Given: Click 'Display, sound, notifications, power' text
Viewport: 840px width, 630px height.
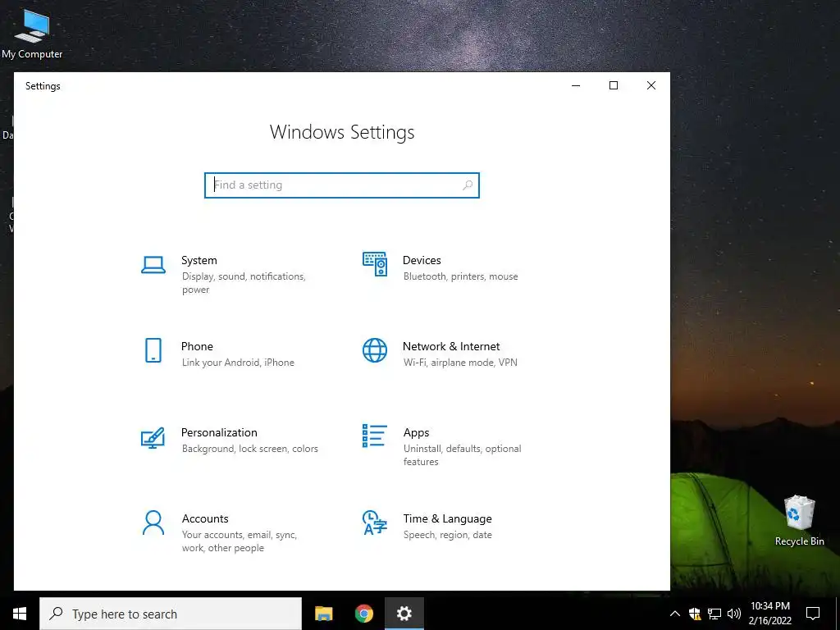Looking at the screenshot, I should tap(244, 283).
